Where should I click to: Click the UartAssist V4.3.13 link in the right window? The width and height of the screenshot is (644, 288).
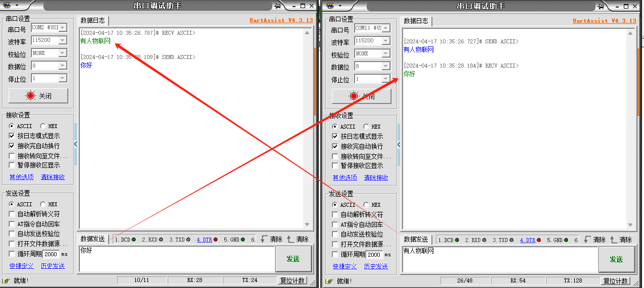[604, 21]
